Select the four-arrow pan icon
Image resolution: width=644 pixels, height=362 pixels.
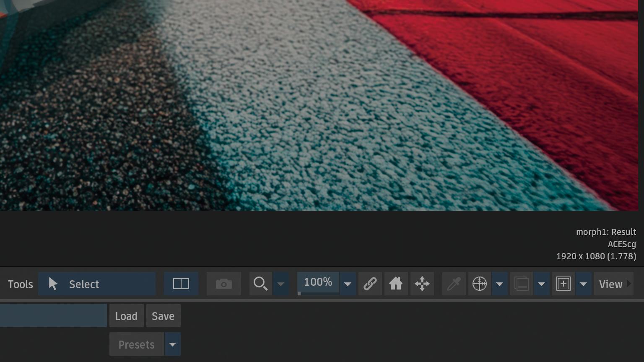(422, 284)
